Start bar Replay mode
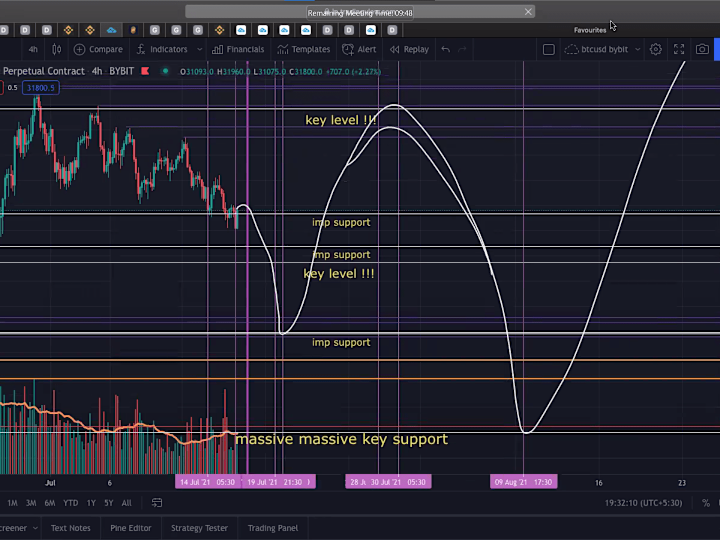Image resolution: width=720 pixels, height=540 pixels. [409, 49]
